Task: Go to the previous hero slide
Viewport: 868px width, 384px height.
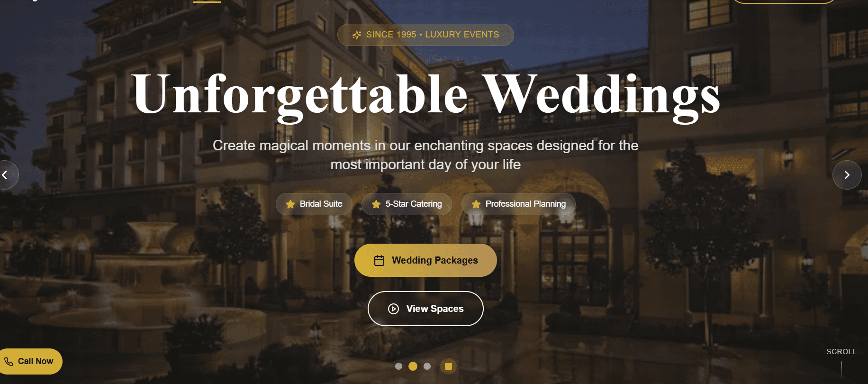Action: [x=6, y=175]
